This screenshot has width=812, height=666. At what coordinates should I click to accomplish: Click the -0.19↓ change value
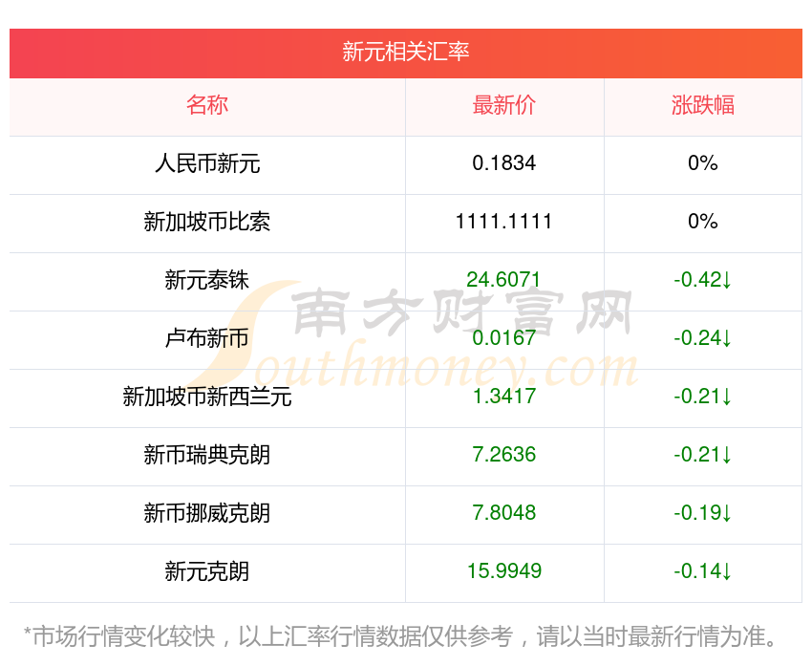(703, 513)
